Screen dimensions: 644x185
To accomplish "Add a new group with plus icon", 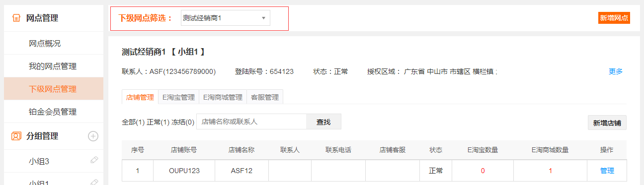I will (93, 136).
